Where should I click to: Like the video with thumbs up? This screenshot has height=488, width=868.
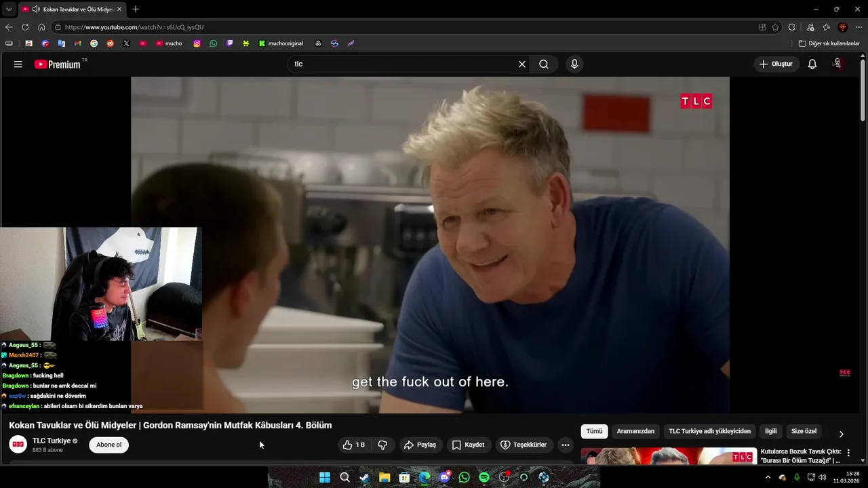pos(353,445)
